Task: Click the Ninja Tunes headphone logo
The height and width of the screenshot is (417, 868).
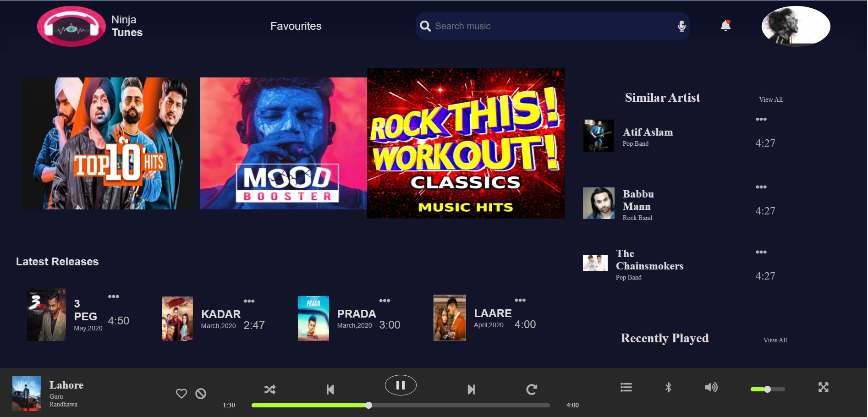Action: point(71,27)
